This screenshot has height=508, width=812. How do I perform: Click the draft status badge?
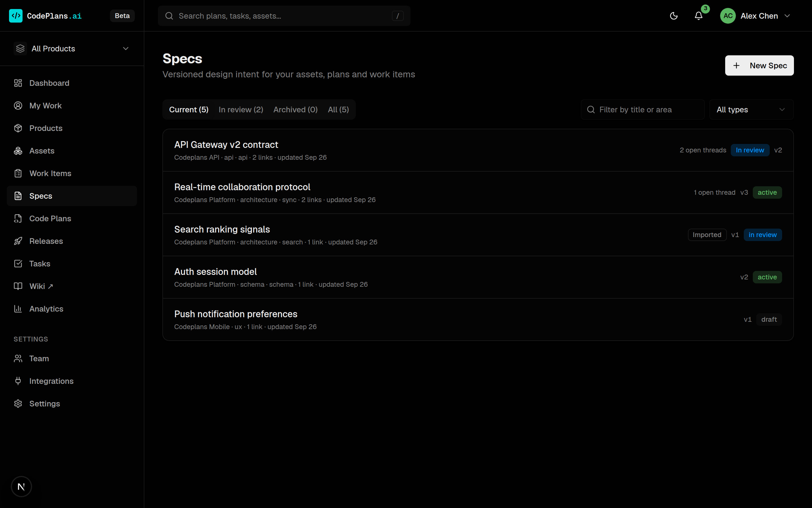(769, 319)
